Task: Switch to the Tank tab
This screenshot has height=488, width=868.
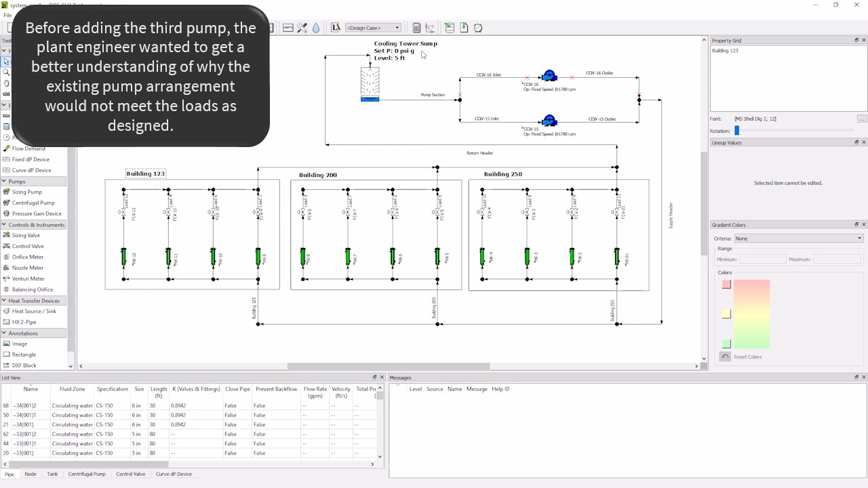Action: [x=52, y=474]
